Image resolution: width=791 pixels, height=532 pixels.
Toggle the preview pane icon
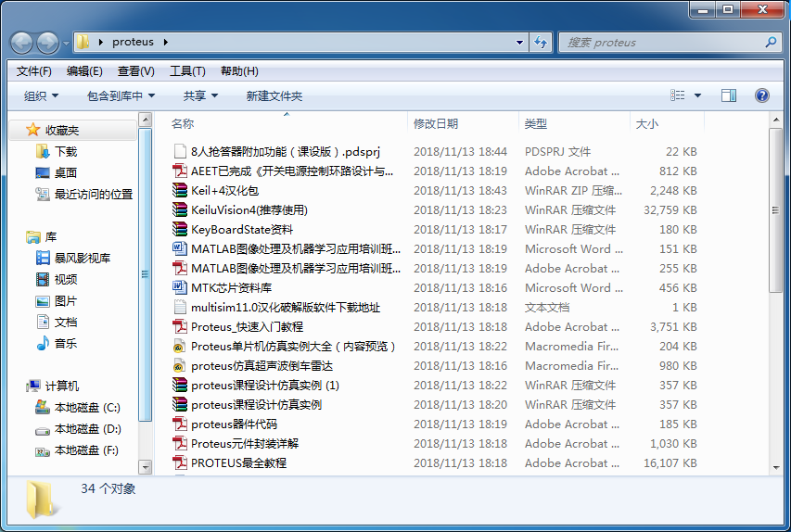pyautogui.click(x=729, y=95)
